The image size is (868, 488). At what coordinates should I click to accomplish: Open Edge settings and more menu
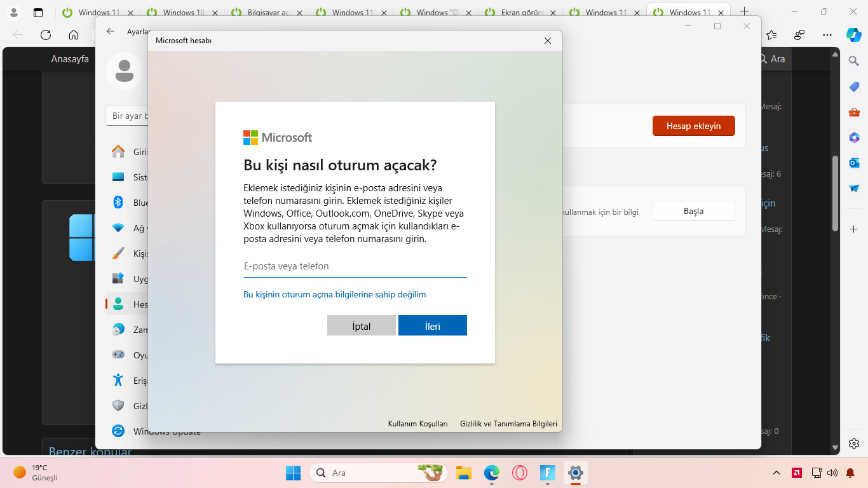pyautogui.click(x=827, y=35)
